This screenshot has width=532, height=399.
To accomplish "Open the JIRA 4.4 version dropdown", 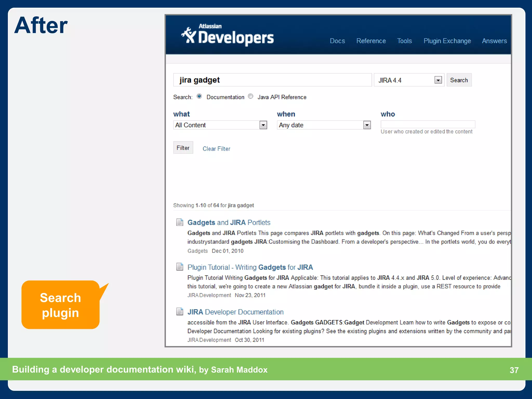I will (409, 80).
